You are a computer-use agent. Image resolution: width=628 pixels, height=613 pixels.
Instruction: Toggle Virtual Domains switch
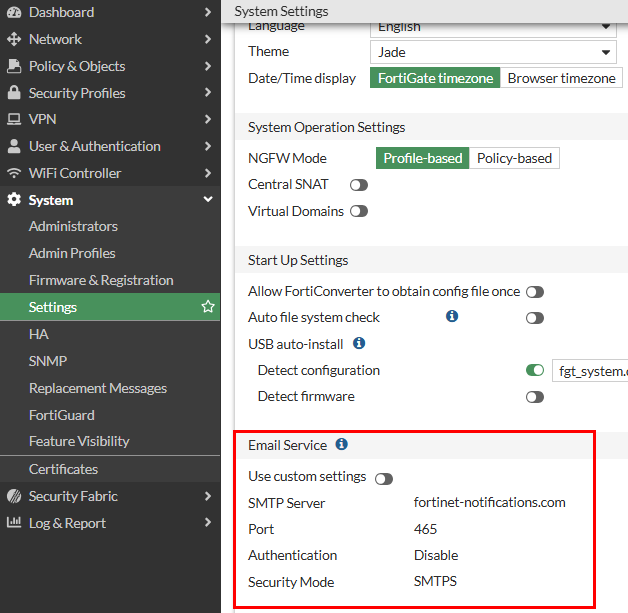[358, 212]
